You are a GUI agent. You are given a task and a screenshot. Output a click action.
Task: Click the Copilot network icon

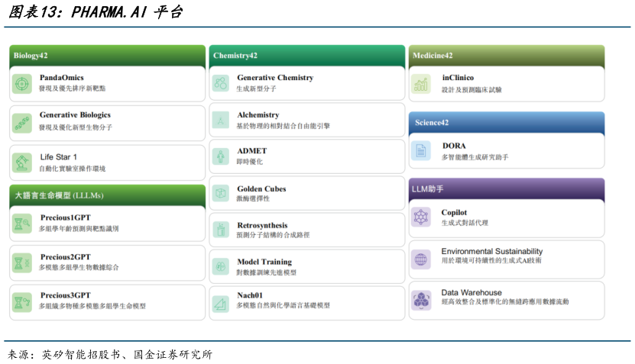click(421, 217)
